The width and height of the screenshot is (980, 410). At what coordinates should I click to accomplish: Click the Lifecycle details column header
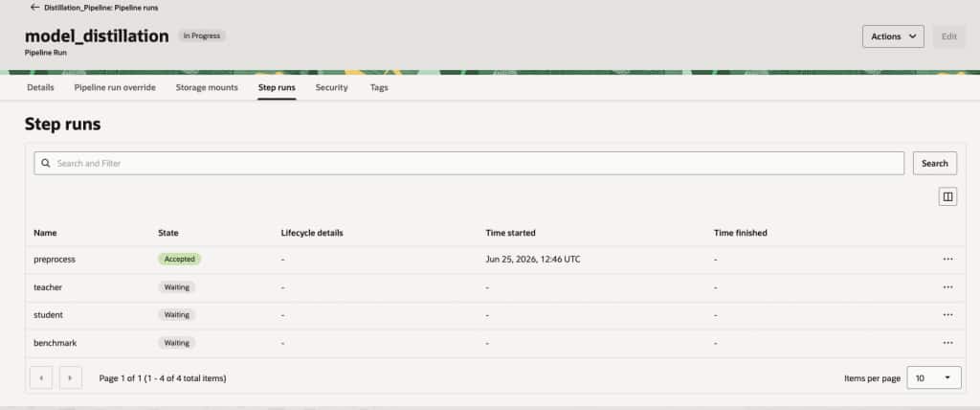pyautogui.click(x=312, y=233)
